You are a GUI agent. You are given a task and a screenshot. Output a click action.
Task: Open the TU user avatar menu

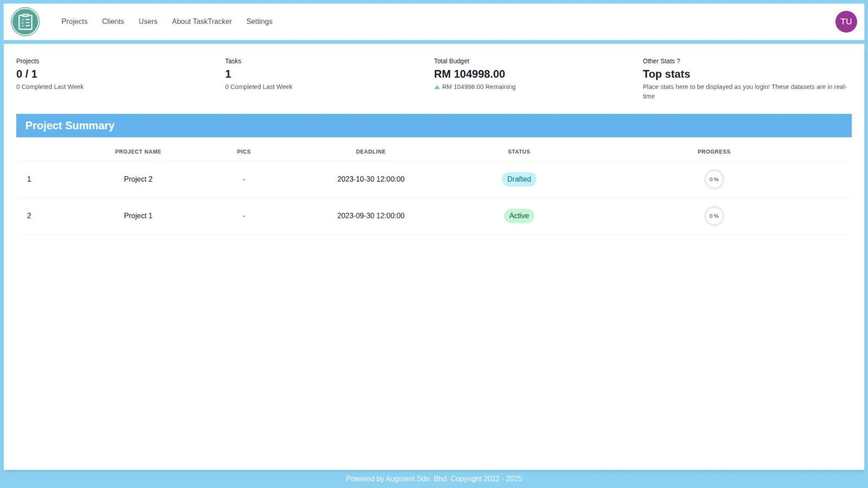(846, 22)
